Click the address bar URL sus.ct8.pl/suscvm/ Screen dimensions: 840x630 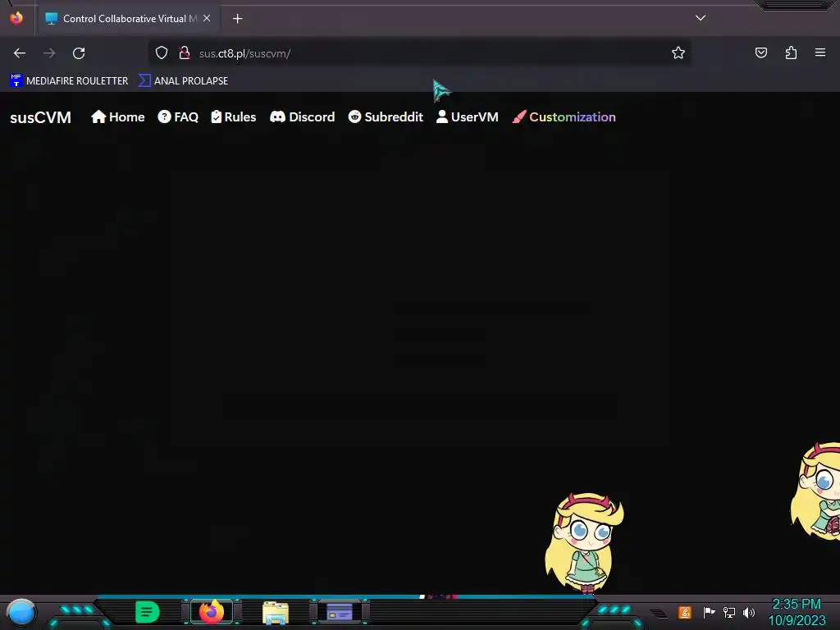244,53
